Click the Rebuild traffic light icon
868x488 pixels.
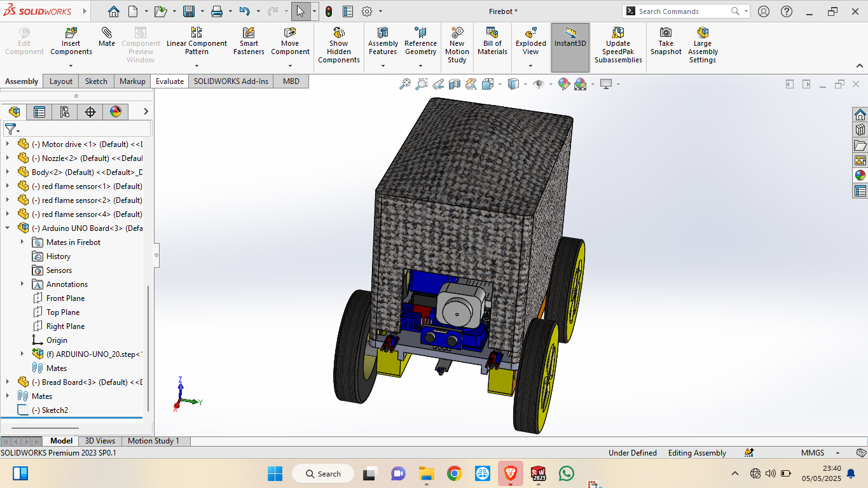pos(329,11)
